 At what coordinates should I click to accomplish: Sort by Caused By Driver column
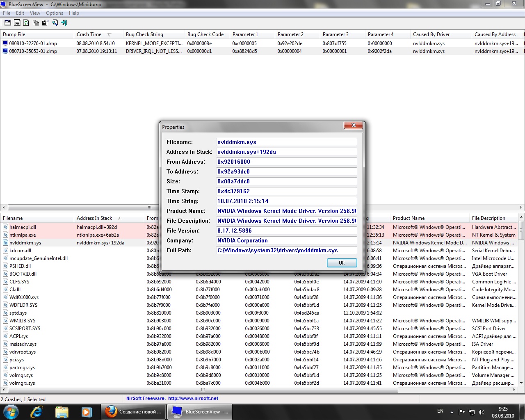[x=441, y=34]
